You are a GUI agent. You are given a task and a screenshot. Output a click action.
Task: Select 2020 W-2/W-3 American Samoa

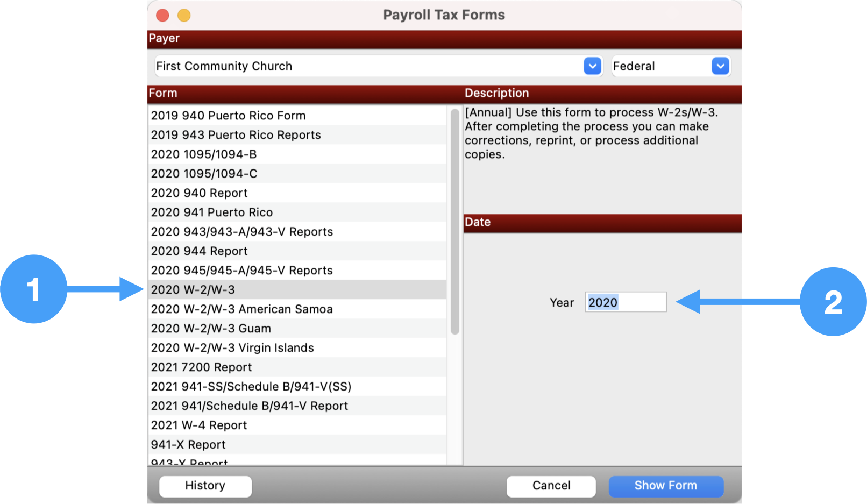pos(241,309)
